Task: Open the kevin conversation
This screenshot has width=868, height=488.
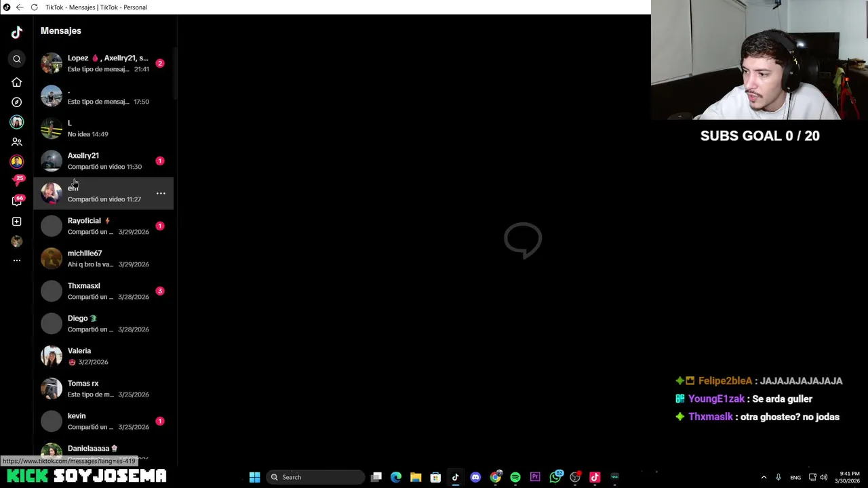Action: click(x=104, y=421)
